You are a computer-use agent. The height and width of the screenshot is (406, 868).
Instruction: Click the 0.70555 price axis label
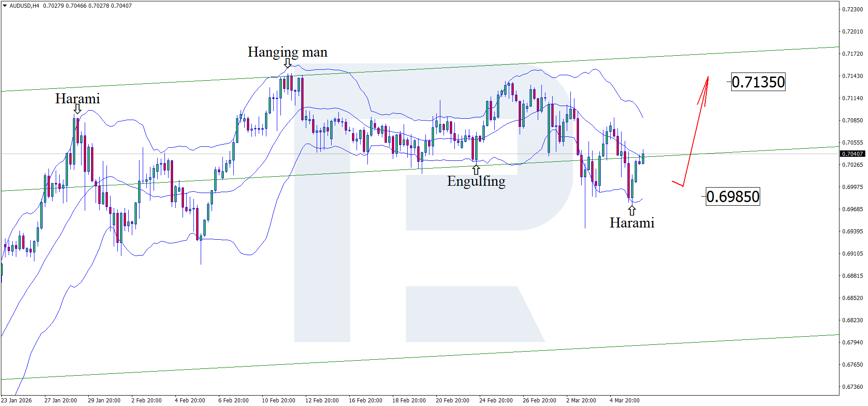[852, 143]
